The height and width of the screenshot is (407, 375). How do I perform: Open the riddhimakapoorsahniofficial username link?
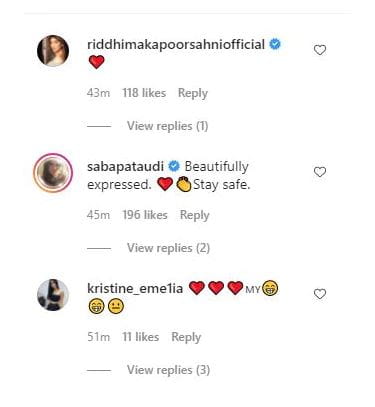176,44
